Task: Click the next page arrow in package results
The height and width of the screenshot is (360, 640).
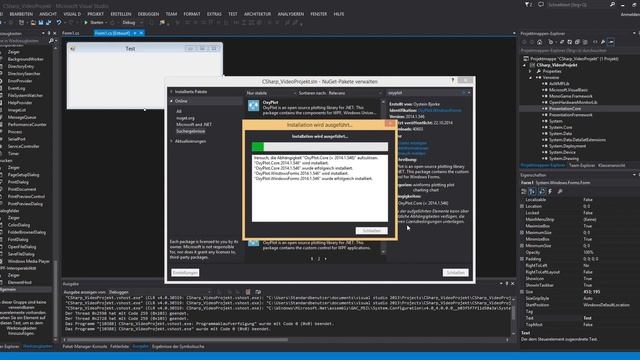Action: [325, 259]
